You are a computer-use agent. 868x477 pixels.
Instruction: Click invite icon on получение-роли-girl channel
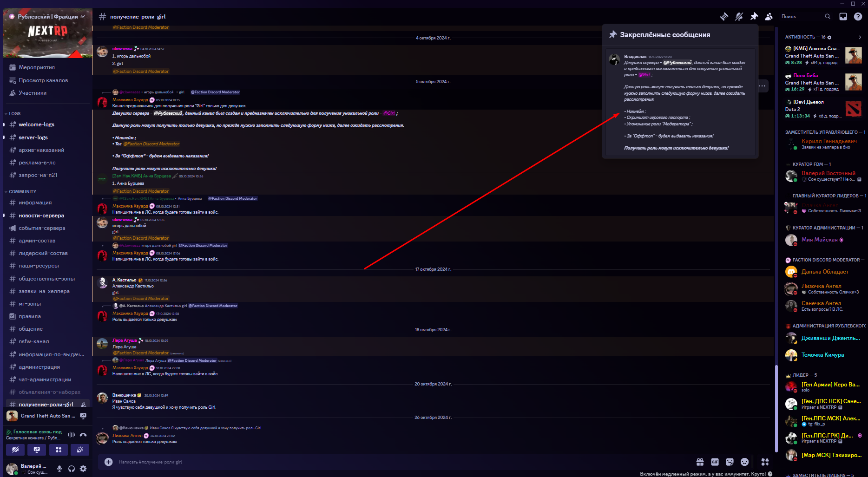[x=83, y=405]
